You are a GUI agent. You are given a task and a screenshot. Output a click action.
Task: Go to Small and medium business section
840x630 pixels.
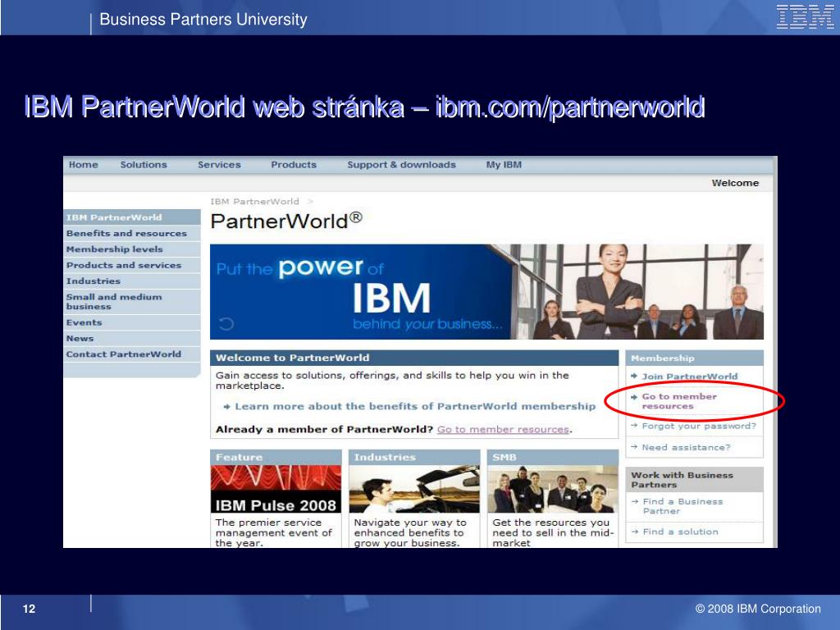click(114, 302)
